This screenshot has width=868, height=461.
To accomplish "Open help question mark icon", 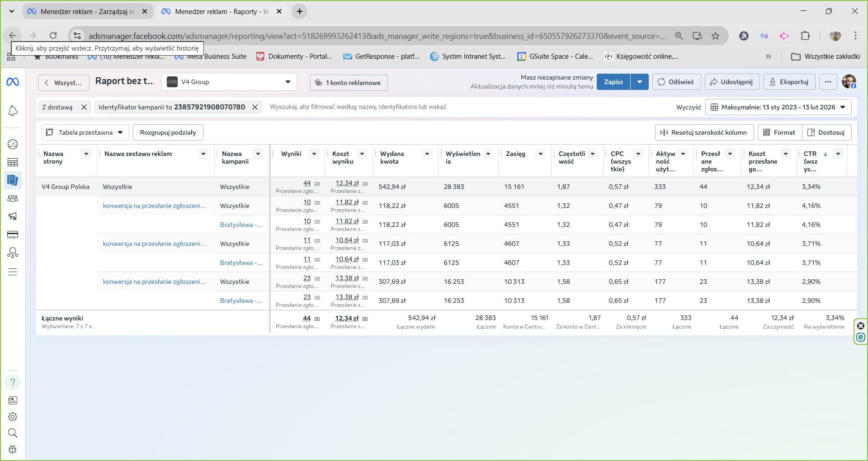I will point(13,382).
